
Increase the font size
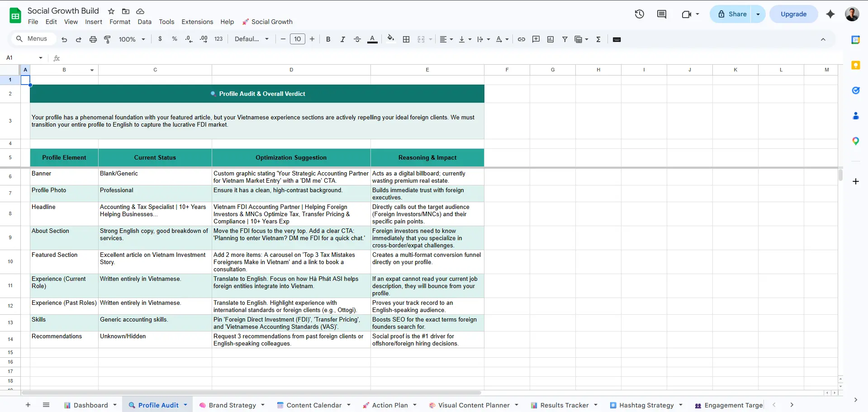click(x=312, y=39)
